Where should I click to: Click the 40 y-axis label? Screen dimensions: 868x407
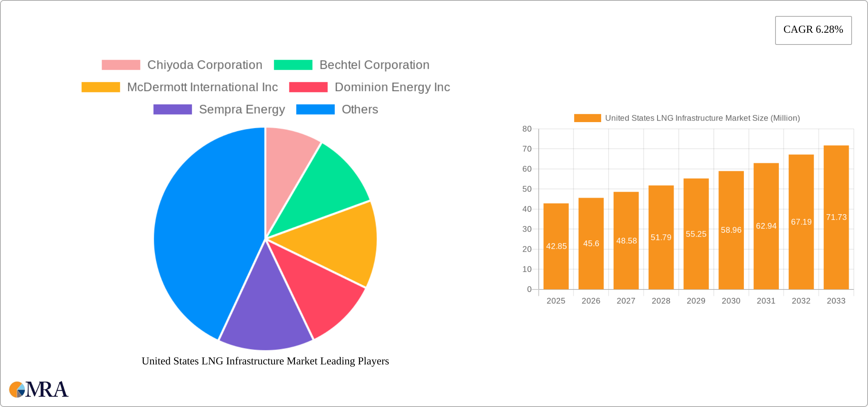527,209
